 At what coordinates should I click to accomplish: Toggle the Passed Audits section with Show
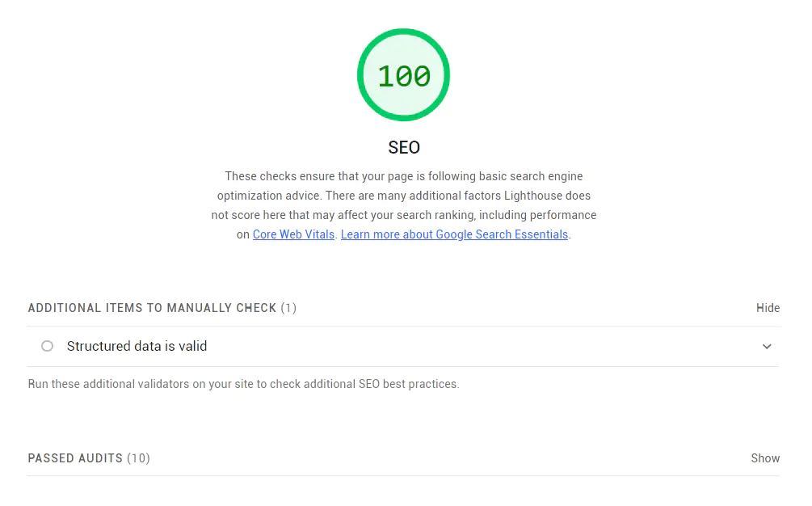point(765,458)
